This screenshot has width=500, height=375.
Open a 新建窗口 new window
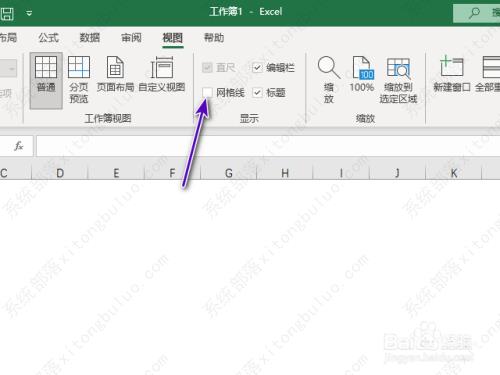tap(452, 74)
